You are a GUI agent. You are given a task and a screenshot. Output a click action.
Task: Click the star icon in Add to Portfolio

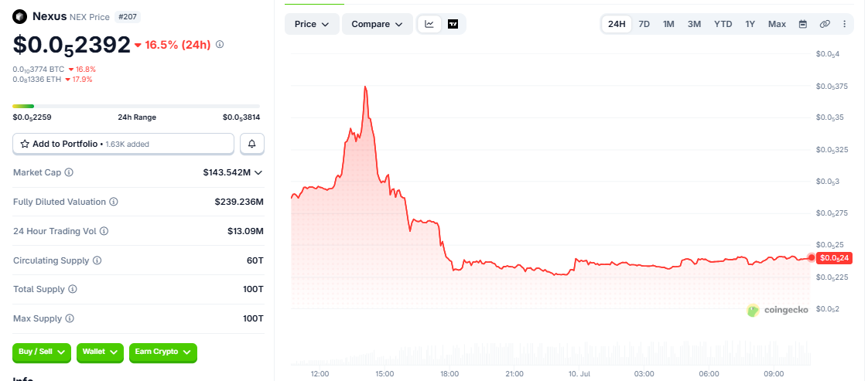point(24,144)
